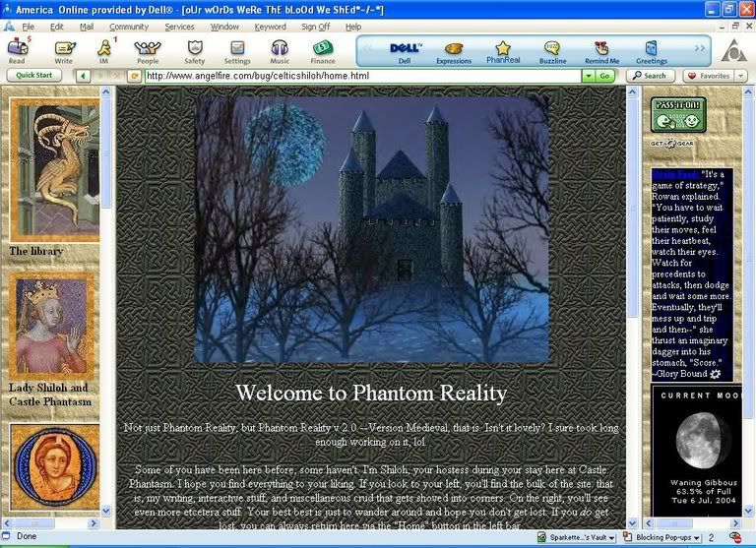Click main frame scroll down arrow
Image resolution: width=756 pixels, height=548 pixels.
[x=633, y=522]
